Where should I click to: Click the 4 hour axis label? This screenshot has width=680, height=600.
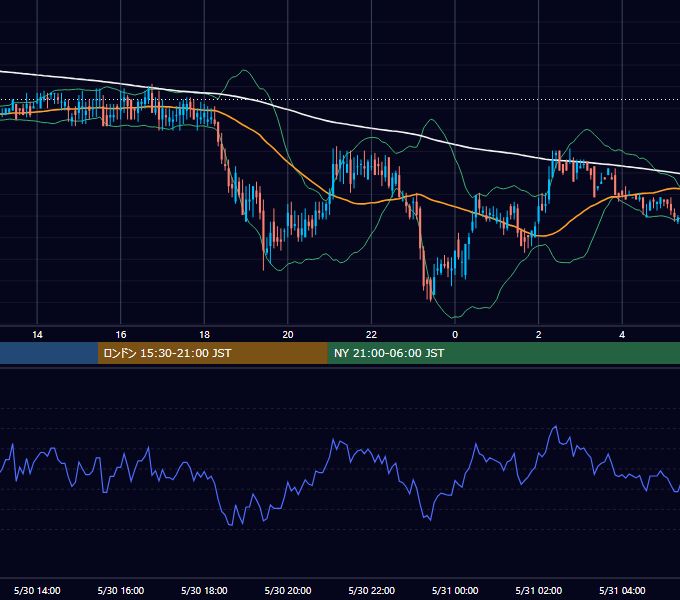click(x=622, y=335)
